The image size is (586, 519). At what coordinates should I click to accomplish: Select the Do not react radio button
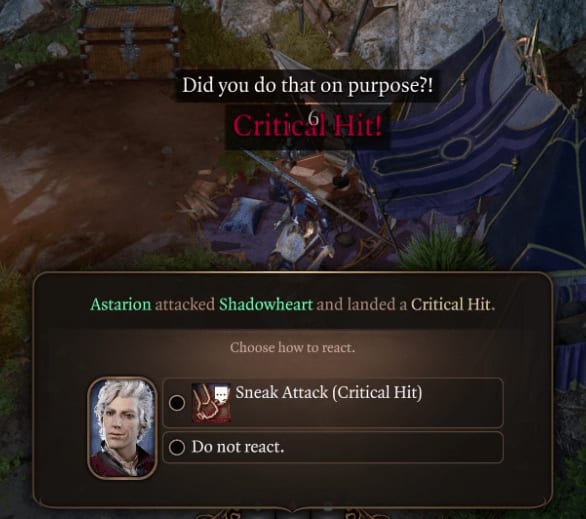click(x=177, y=447)
